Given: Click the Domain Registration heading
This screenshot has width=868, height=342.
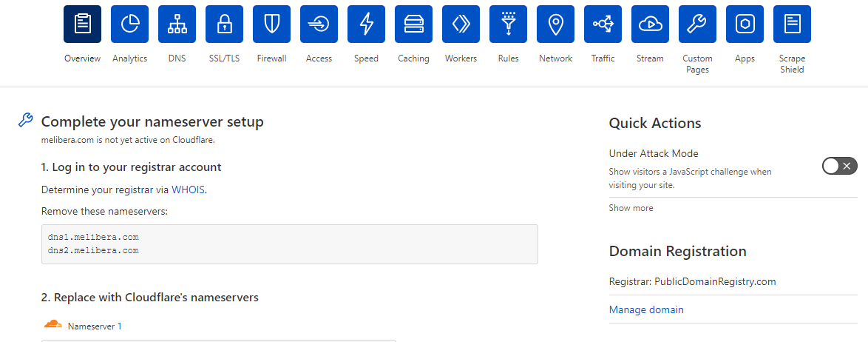Looking at the screenshot, I should (677, 251).
